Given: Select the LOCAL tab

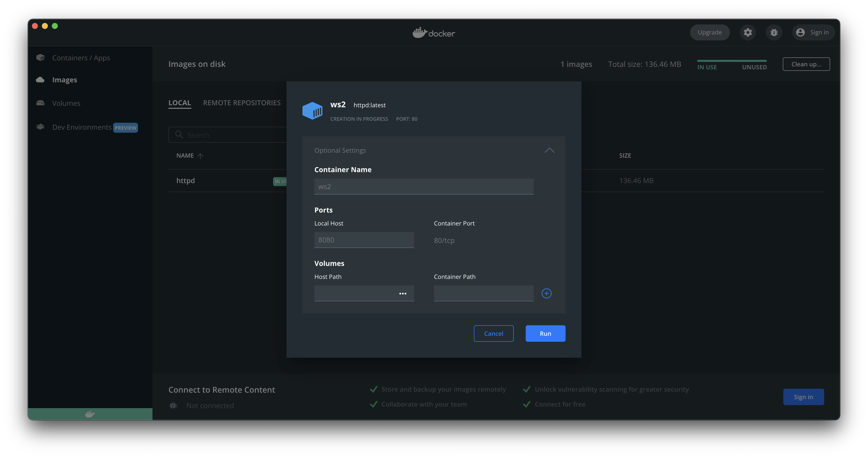Looking at the screenshot, I should 180,103.
